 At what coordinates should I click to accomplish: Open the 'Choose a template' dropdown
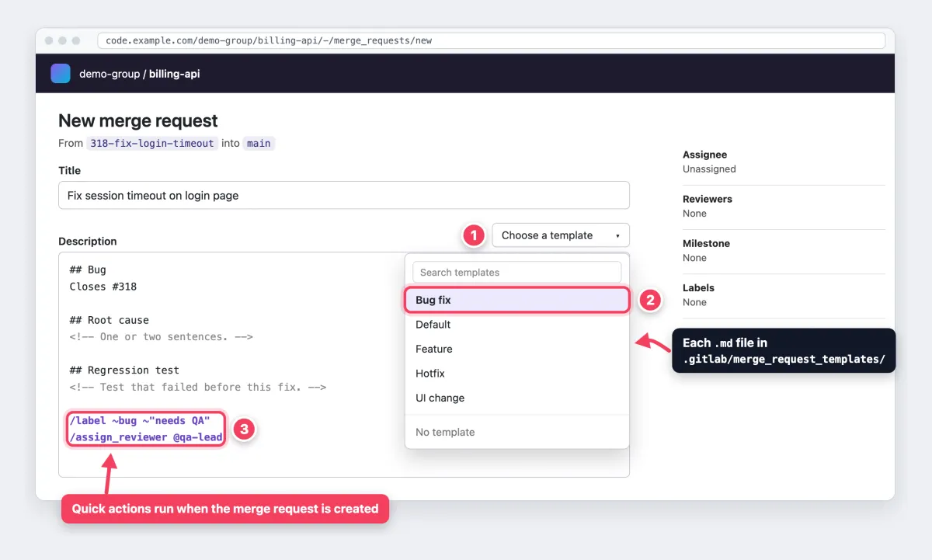561,235
